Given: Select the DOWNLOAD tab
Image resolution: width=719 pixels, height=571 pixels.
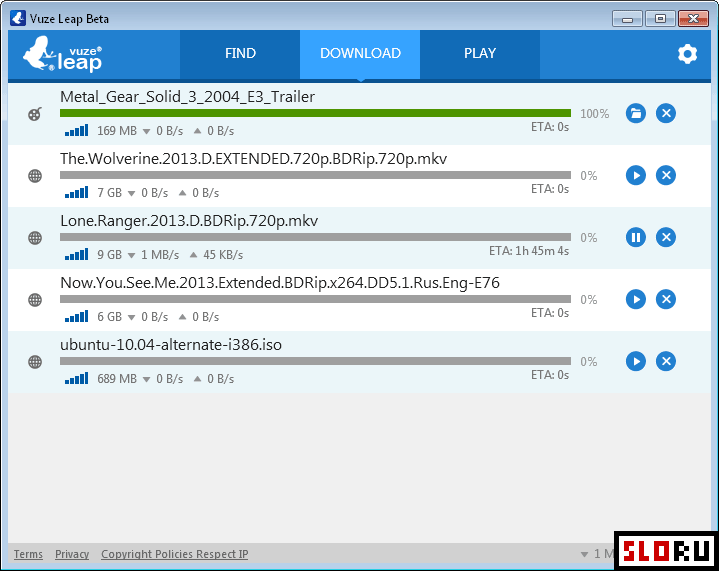Looking at the screenshot, I should [x=360, y=54].
